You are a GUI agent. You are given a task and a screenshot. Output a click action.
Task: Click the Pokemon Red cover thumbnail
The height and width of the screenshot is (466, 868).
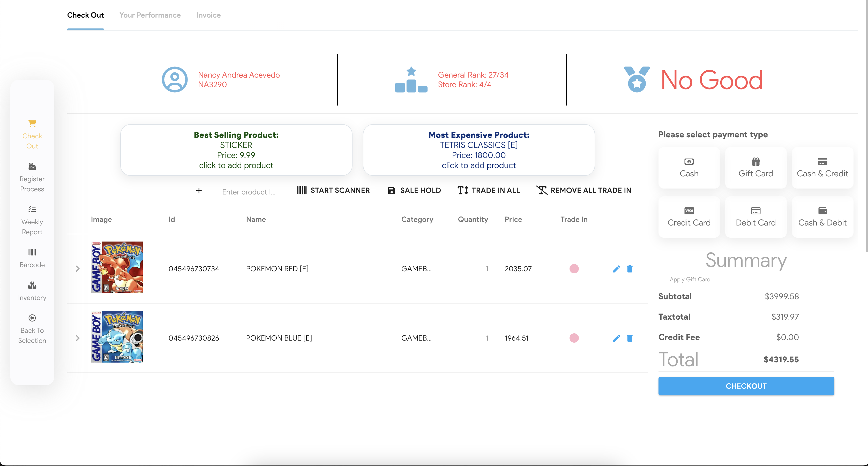117,268
